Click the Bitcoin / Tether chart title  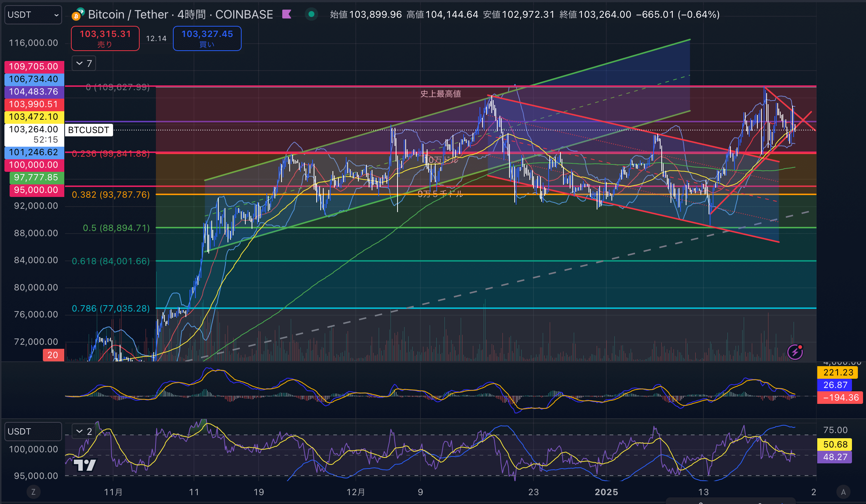tap(181, 14)
